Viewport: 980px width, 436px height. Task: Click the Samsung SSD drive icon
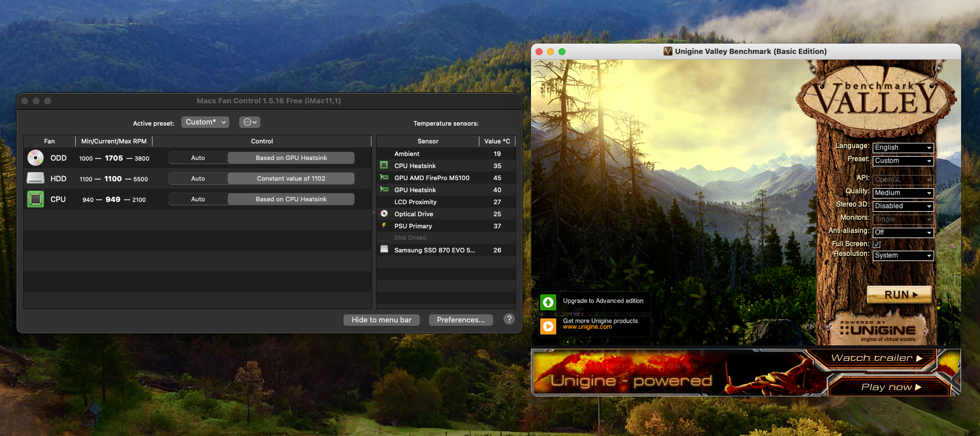pos(384,250)
